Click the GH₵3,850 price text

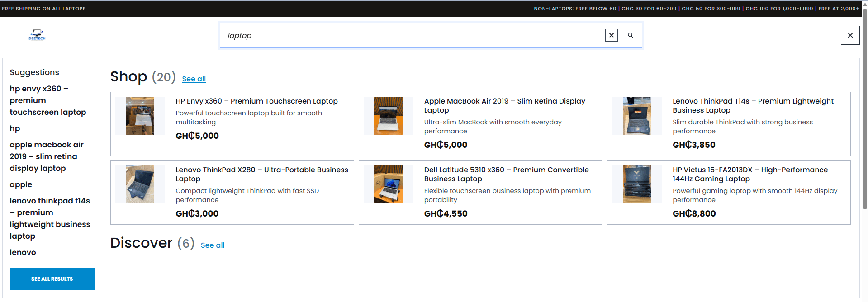coord(694,145)
